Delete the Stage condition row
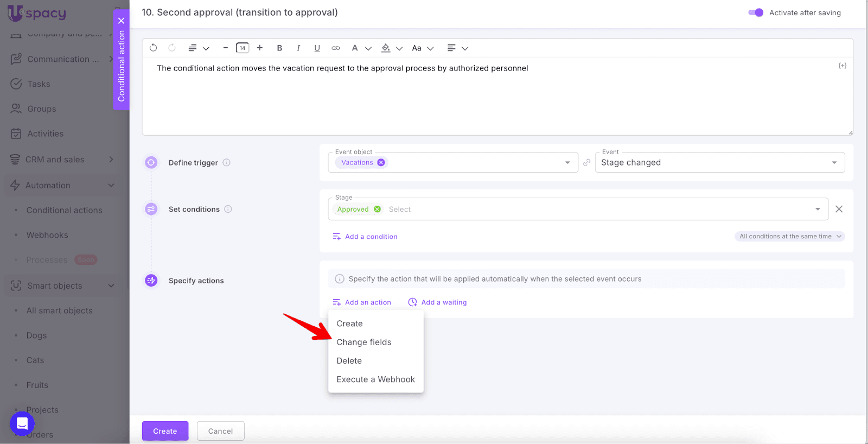Screen dimensions: 868x444 point(839,209)
